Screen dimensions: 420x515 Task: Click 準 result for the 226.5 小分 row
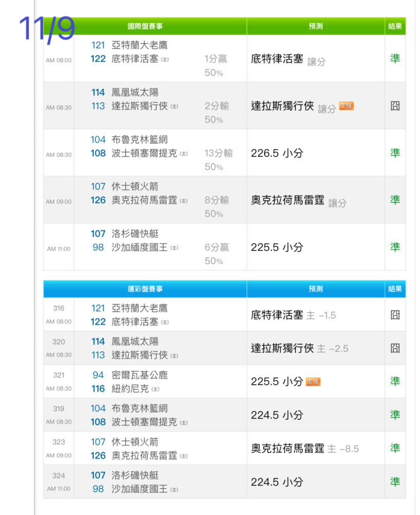click(395, 153)
